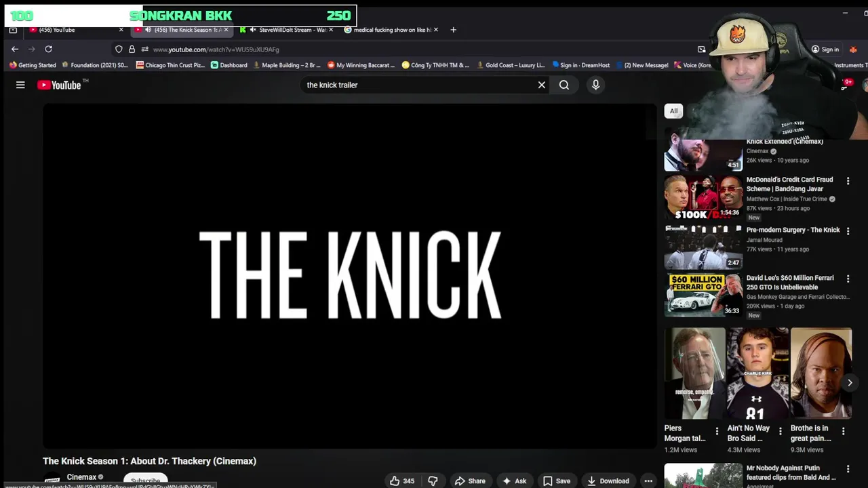Open options for Pre-modern Surgery video
Screen dimensions: 868x488
[848, 230]
